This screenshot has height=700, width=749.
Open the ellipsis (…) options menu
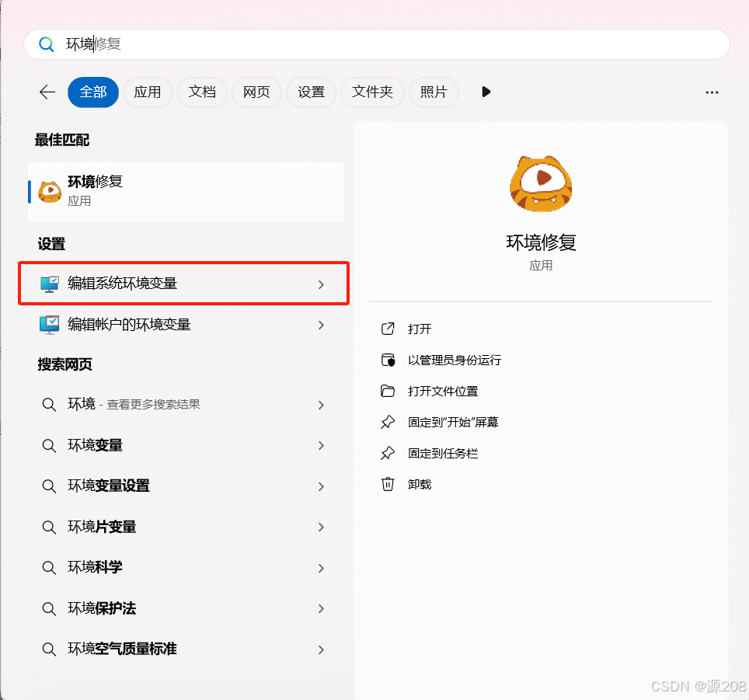[x=712, y=92]
